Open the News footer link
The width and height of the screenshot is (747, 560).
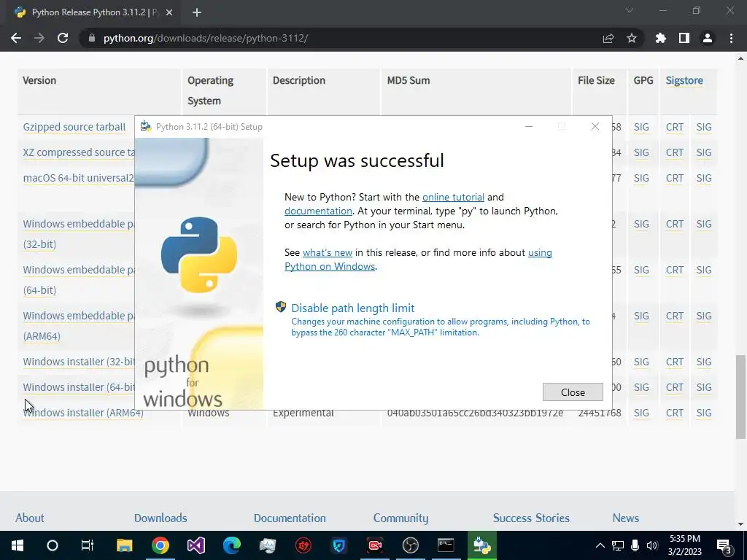coord(625,518)
